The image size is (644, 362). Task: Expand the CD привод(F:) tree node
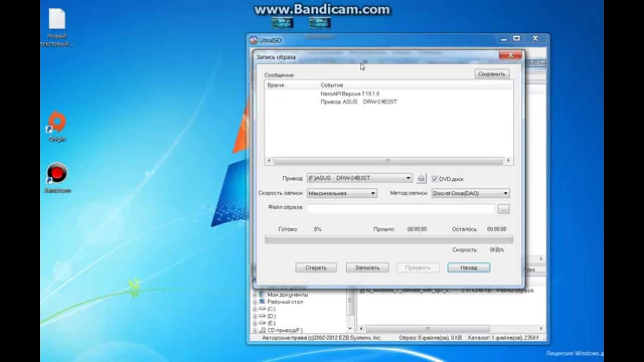[255, 330]
